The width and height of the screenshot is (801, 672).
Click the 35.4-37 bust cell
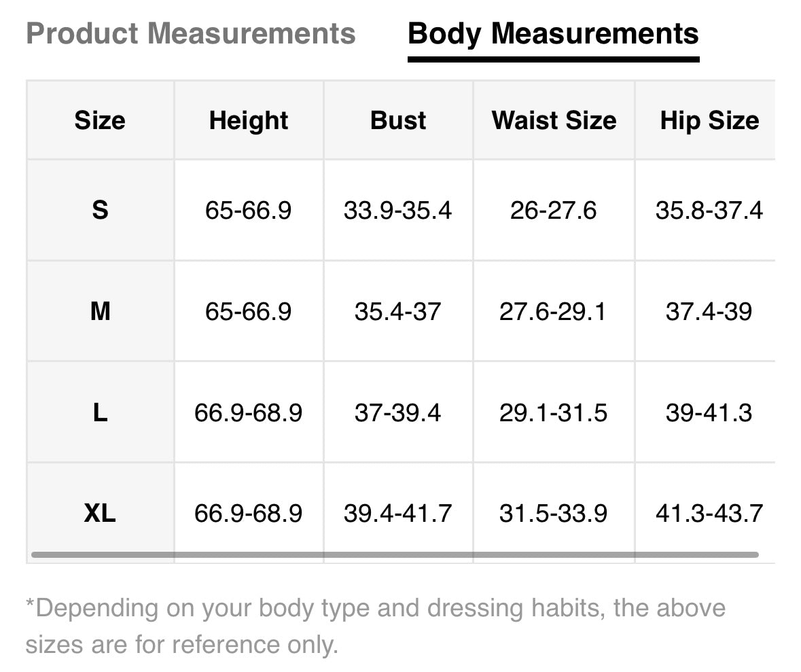(397, 311)
